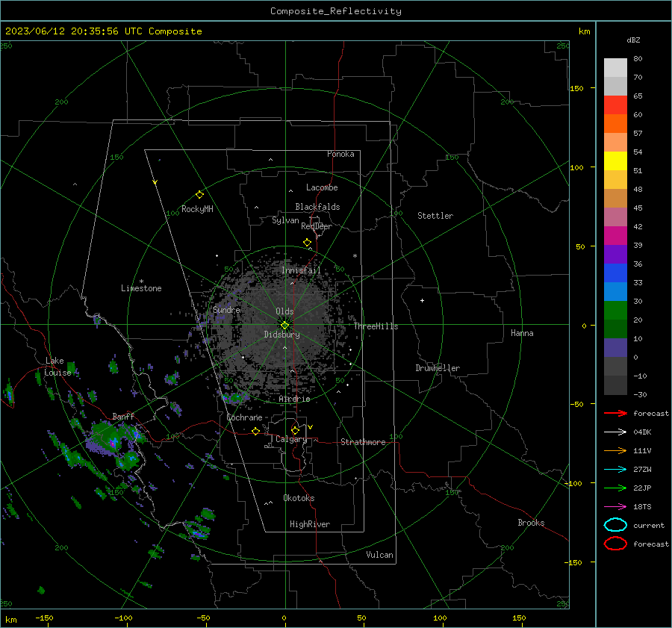Viewport: 672px width, 628px height.
Task: Select the dark orange 60 dBZ swatch
Action: (615, 123)
